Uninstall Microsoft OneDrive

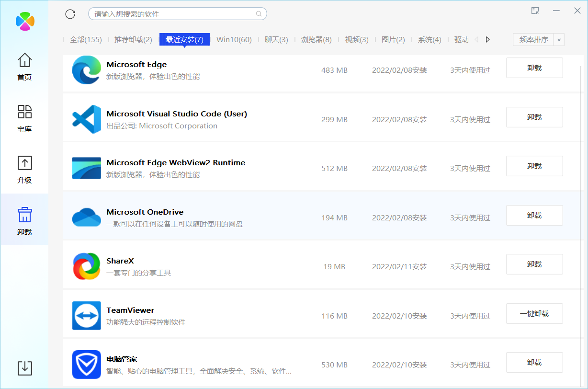pyautogui.click(x=534, y=216)
